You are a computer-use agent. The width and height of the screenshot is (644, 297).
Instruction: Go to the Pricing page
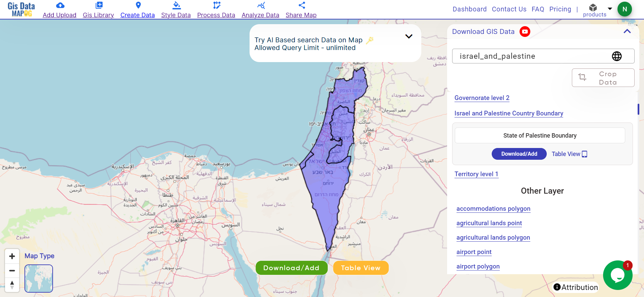pos(560,9)
